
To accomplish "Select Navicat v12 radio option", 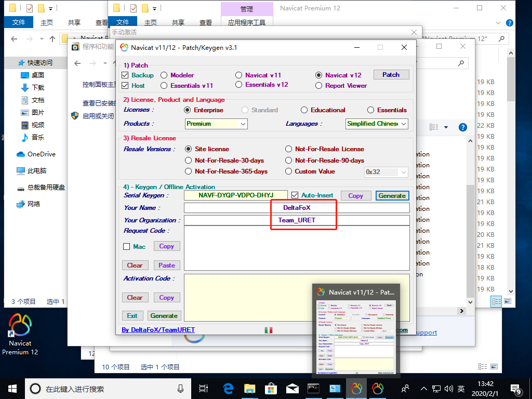I will coord(318,75).
